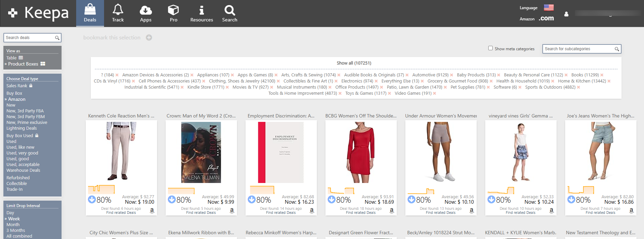Viewport: 644px width, 239px height.
Task: Open price history graph on Kenneth Cole deal
Action: tap(101, 189)
